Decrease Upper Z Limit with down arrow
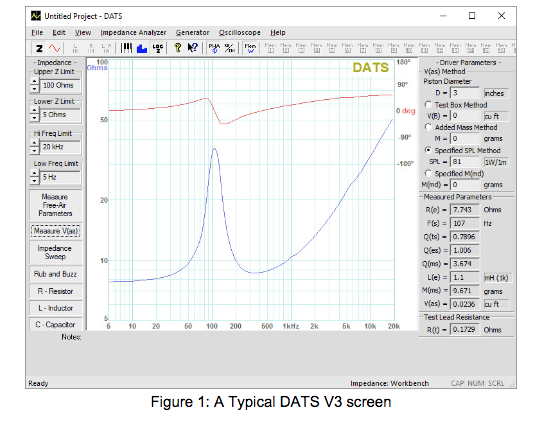541x421 pixels. click(x=34, y=89)
